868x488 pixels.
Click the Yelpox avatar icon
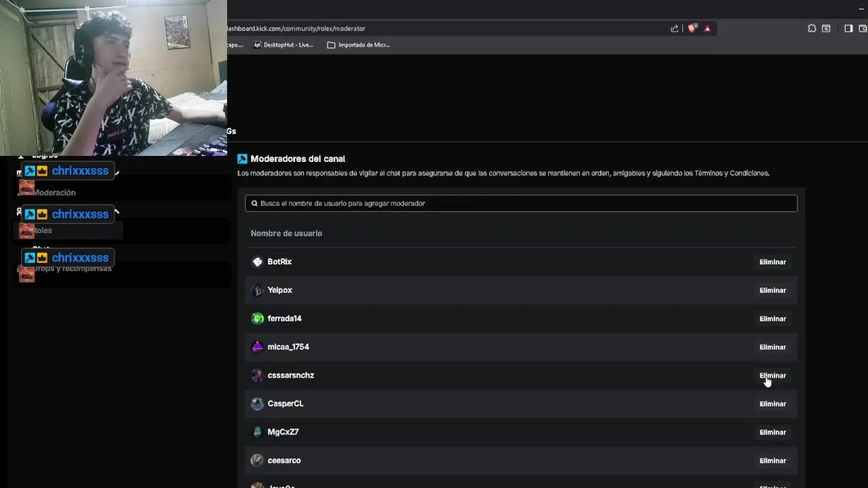(257, 290)
